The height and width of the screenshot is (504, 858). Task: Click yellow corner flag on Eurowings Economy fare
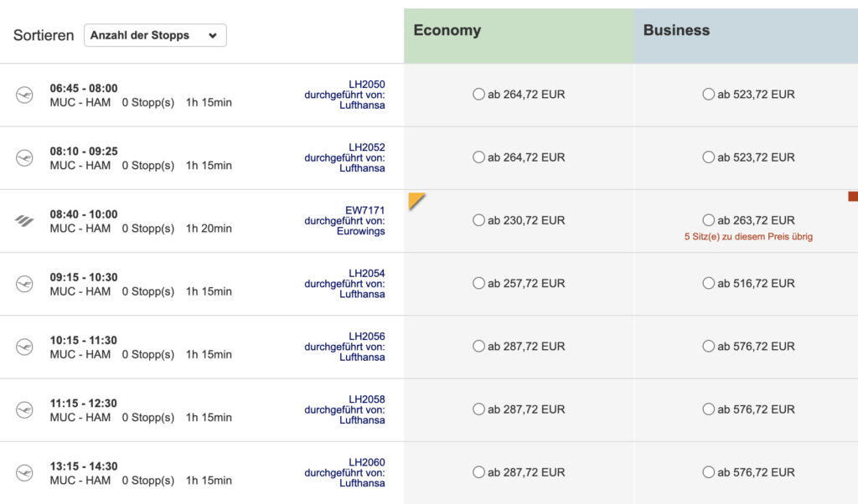click(415, 199)
